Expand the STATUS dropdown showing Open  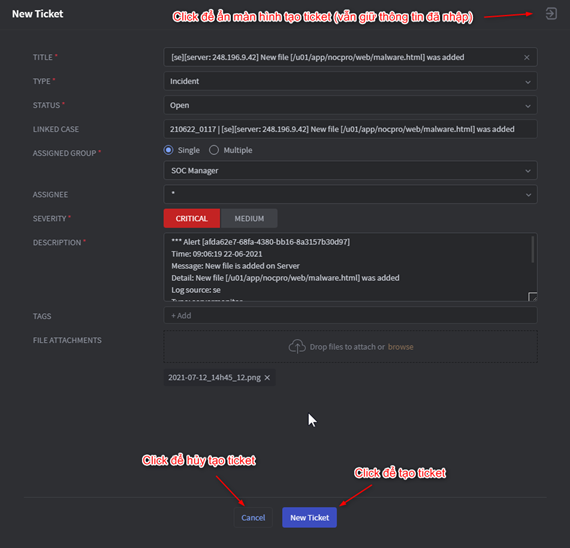click(350, 105)
